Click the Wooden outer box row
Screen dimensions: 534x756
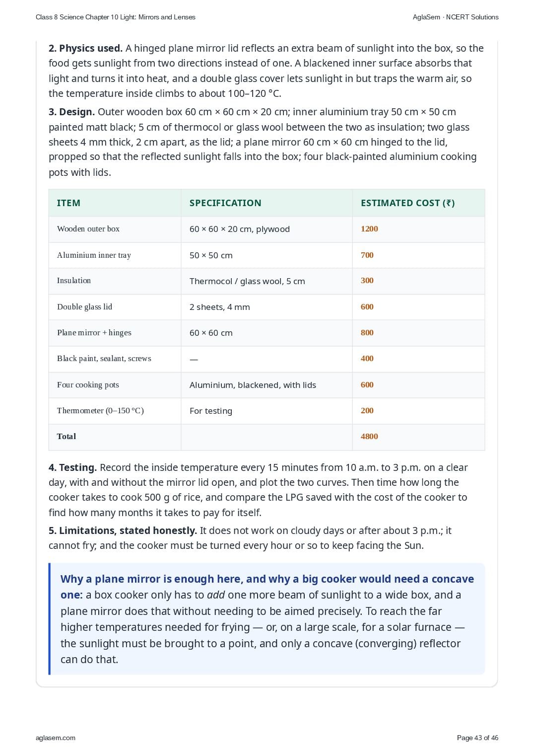point(267,229)
